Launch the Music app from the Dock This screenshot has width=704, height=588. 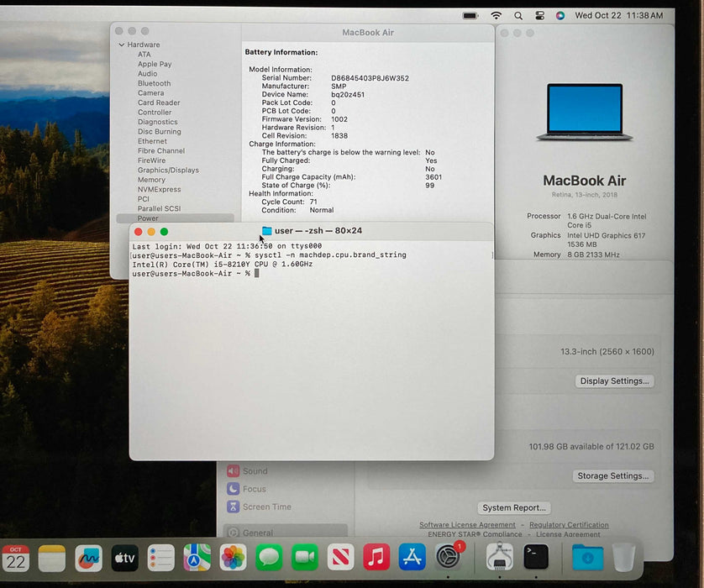pyautogui.click(x=376, y=557)
